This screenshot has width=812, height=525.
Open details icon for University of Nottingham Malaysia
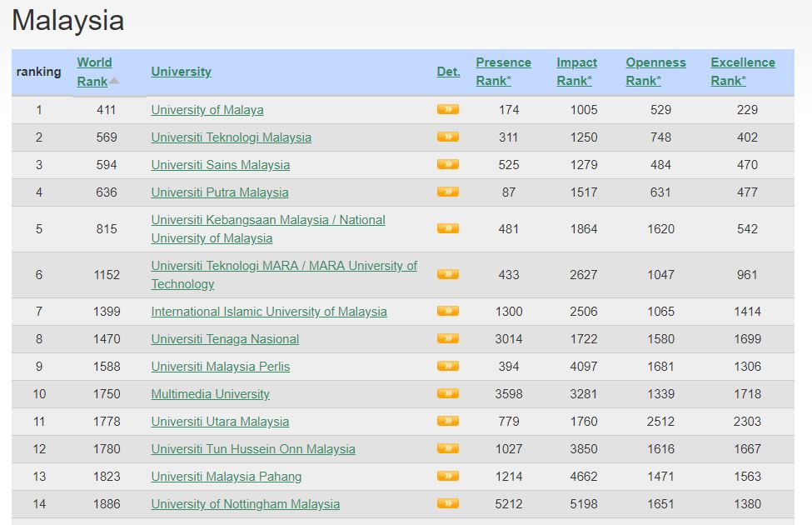[x=448, y=503]
